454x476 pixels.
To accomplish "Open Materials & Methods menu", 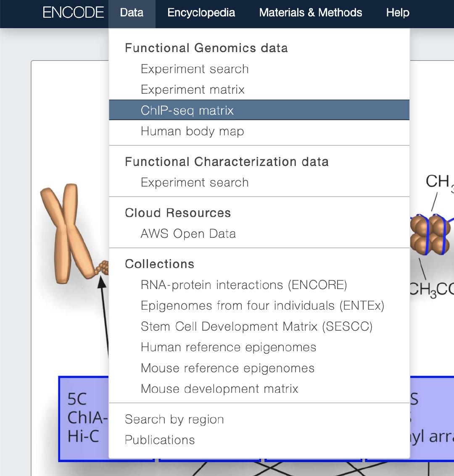I will (310, 13).
